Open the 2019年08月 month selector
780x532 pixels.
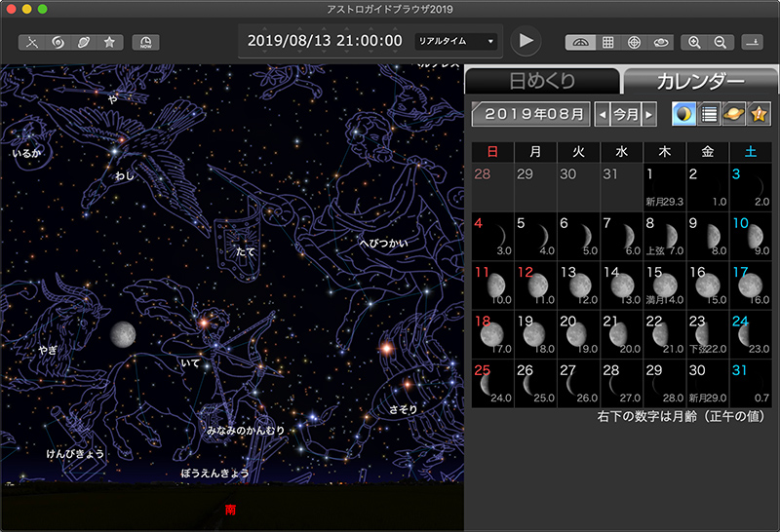[x=530, y=113]
